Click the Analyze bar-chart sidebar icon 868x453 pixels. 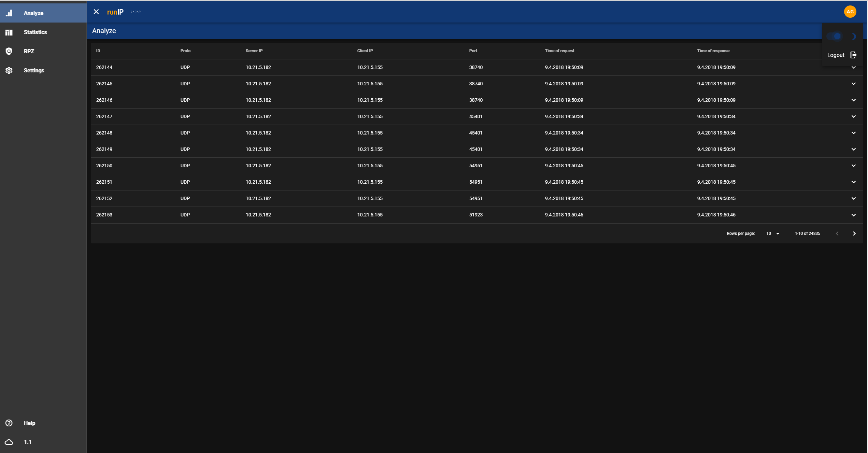pyautogui.click(x=9, y=13)
